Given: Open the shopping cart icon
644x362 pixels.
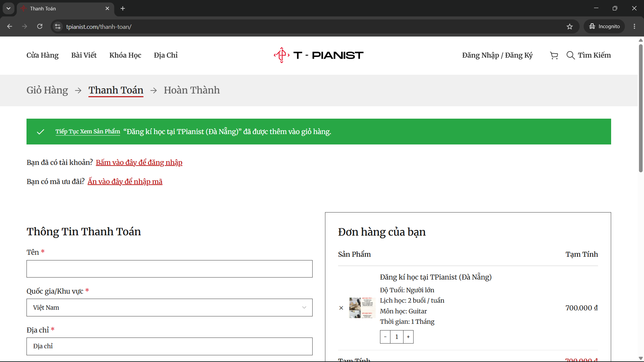Looking at the screenshot, I should point(554,55).
